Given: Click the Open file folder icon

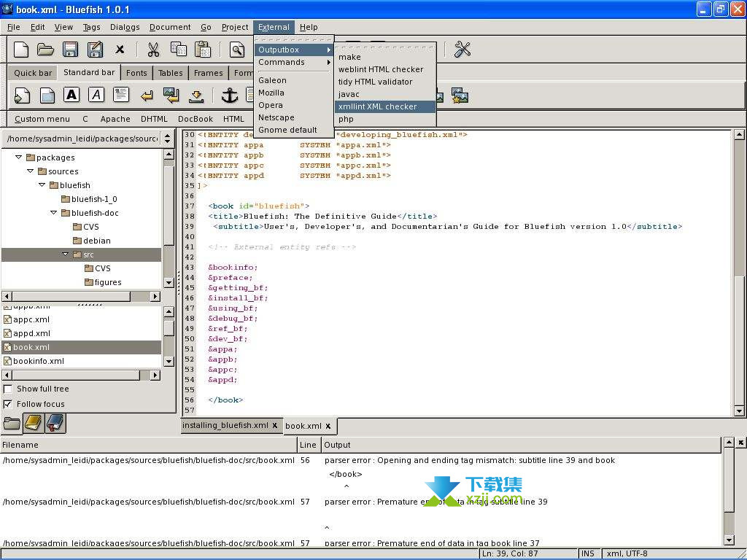Looking at the screenshot, I should 46,50.
